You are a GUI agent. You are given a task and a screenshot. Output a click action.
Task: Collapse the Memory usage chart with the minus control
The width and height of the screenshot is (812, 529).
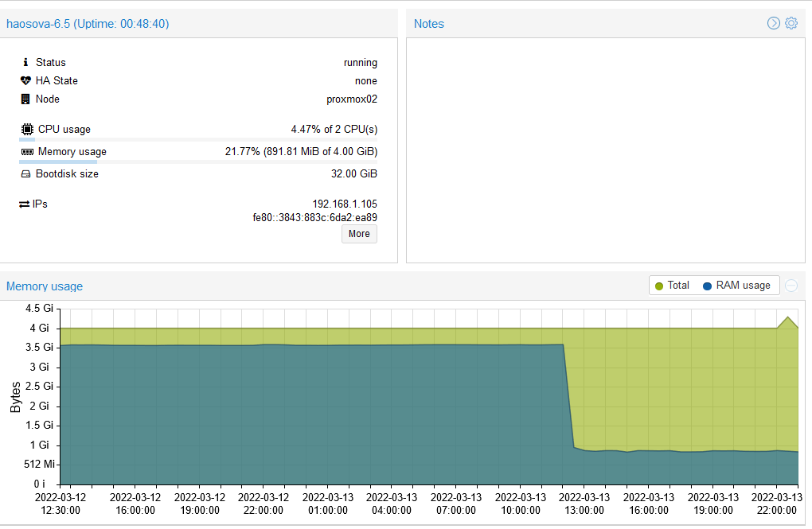[791, 285]
